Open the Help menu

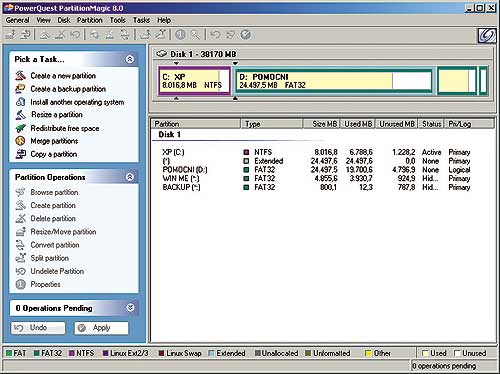[x=164, y=20]
